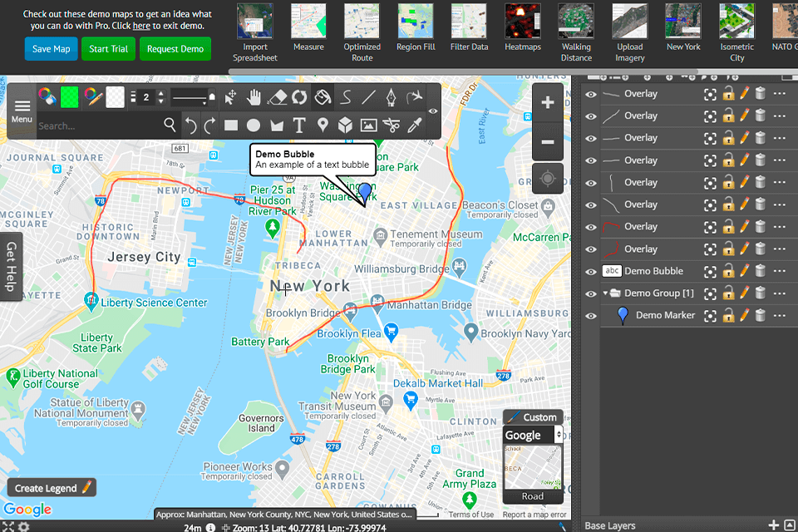Toggle visibility of Demo Group layer
798x532 pixels.
(x=590, y=293)
